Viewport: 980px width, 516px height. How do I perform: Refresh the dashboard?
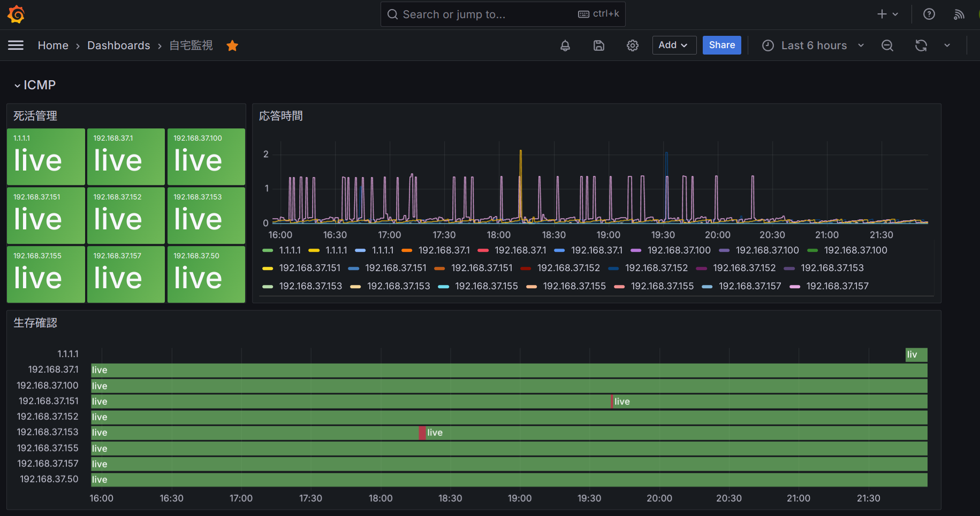tap(921, 45)
